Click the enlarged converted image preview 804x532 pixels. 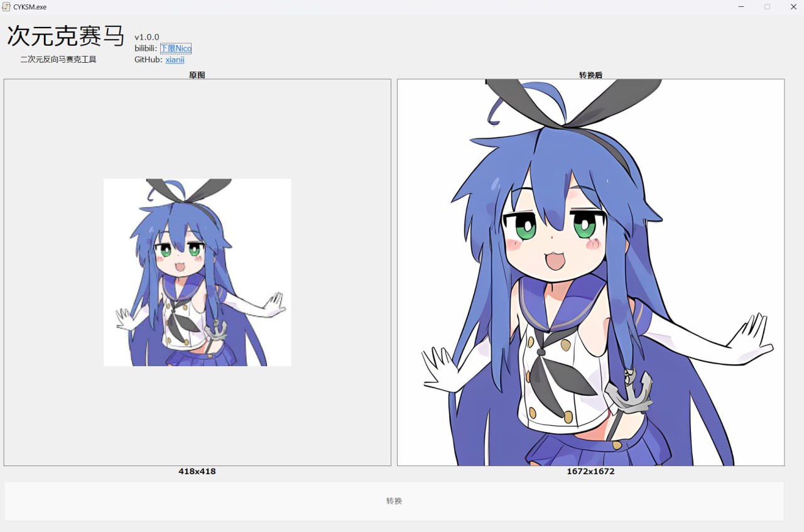590,272
